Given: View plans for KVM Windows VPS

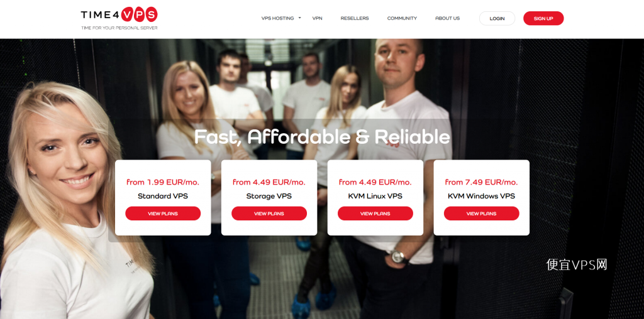Looking at the screenshot, I should tap(481, 214).
